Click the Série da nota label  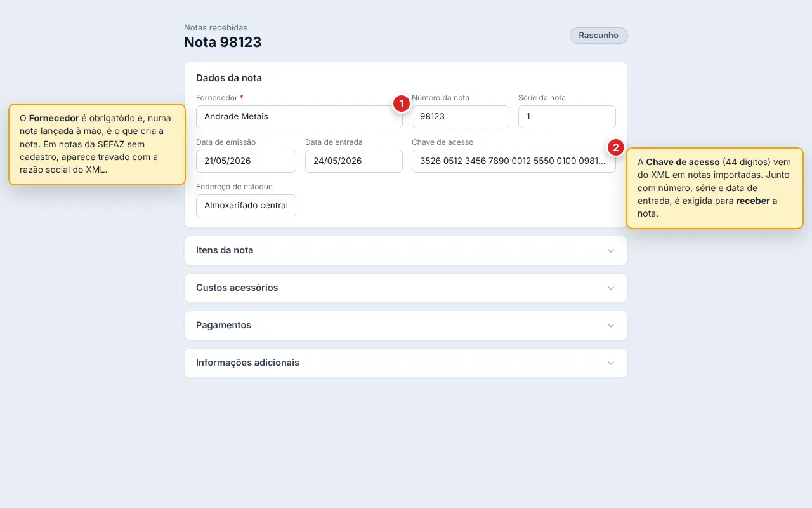point(542,98)
